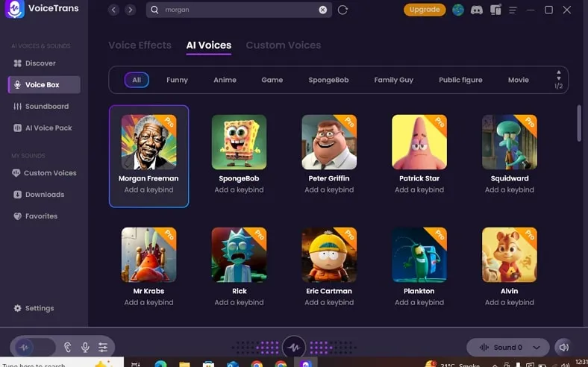Switch to the Voice Effects tab

coord(140,46)
